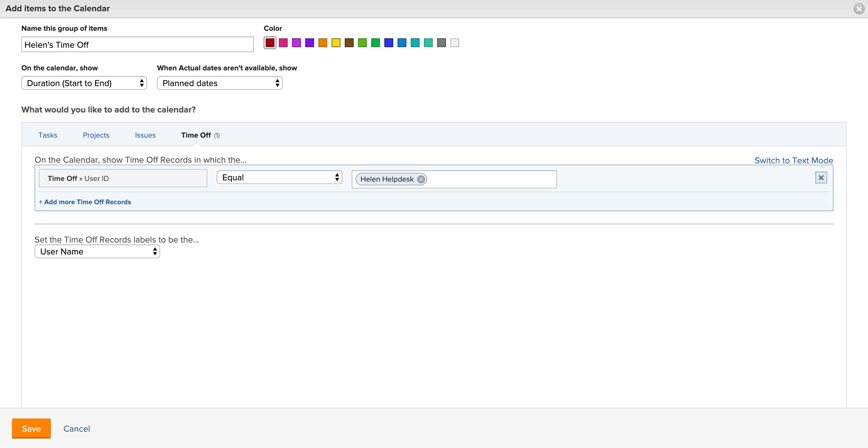Remove the Helen Helpdesk tag
Screen dimensions: 868x448
(420, 179)
